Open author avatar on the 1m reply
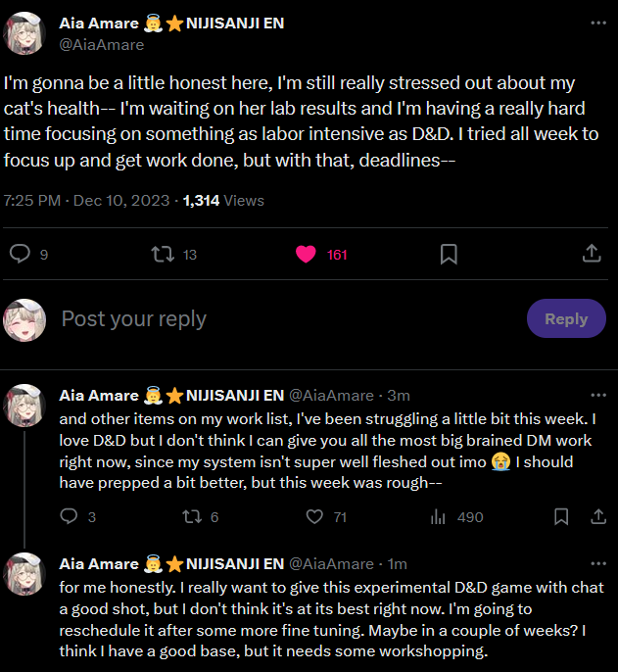The height and width of the screenshot is (672, 618). tap(24, 573)
